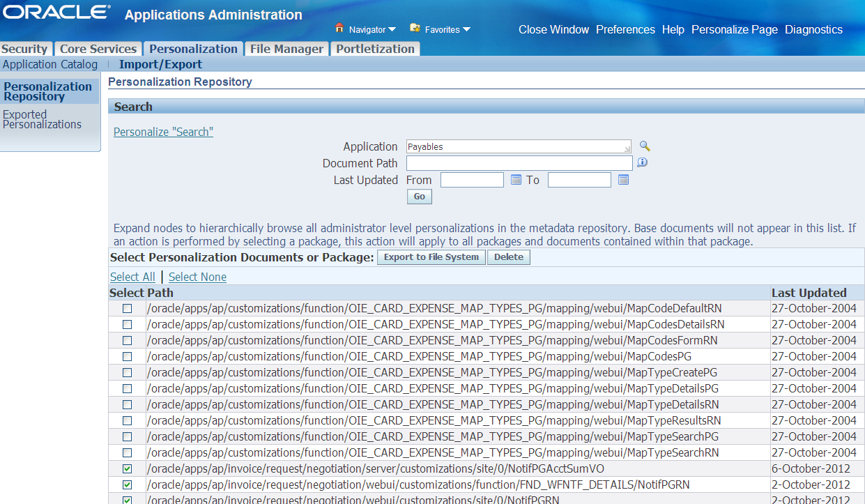Check the MapCodeDefaultRN row checkbox
The width and height of the screenshot is (865, 504).
[128, 308]
